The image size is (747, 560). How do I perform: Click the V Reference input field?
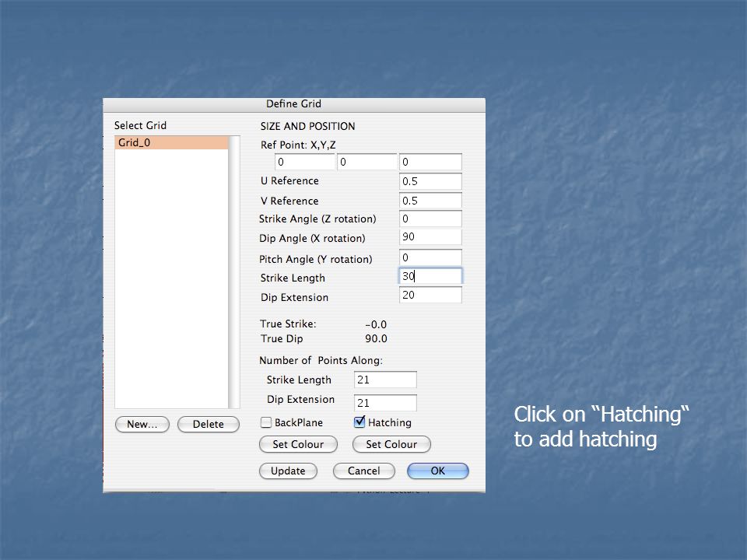coord(430,201)
